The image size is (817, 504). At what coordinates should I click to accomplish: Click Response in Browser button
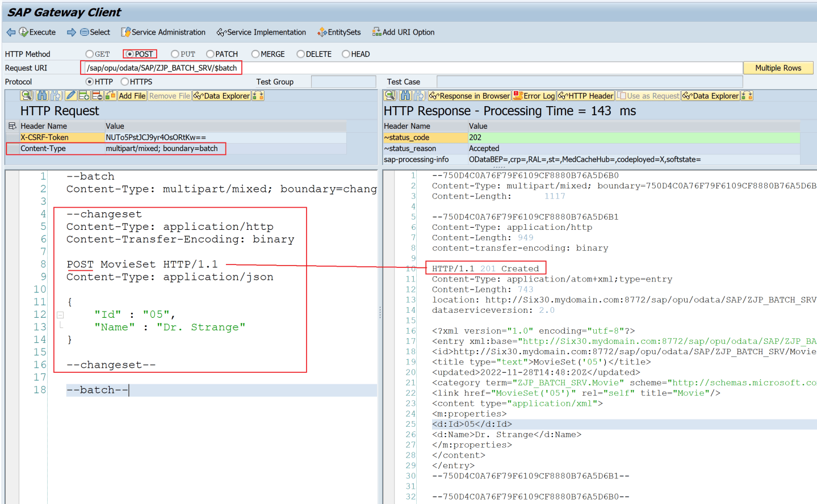(x=470, y=95)
